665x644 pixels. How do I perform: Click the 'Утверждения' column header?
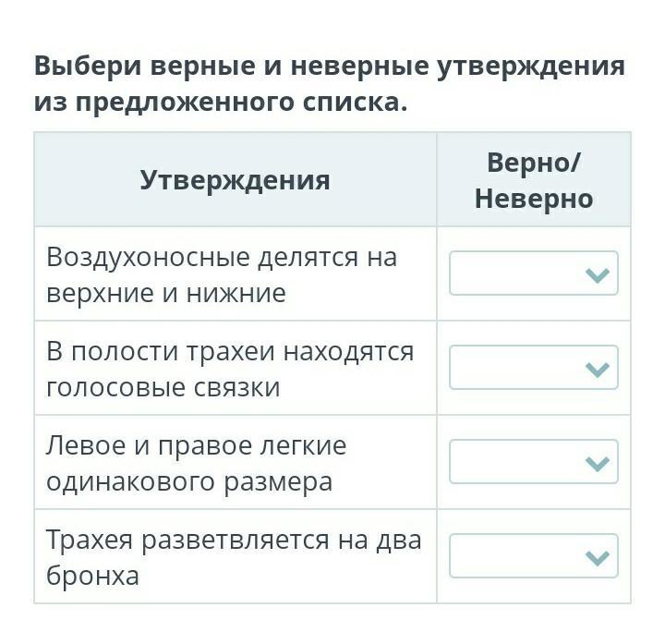[235, 179]
